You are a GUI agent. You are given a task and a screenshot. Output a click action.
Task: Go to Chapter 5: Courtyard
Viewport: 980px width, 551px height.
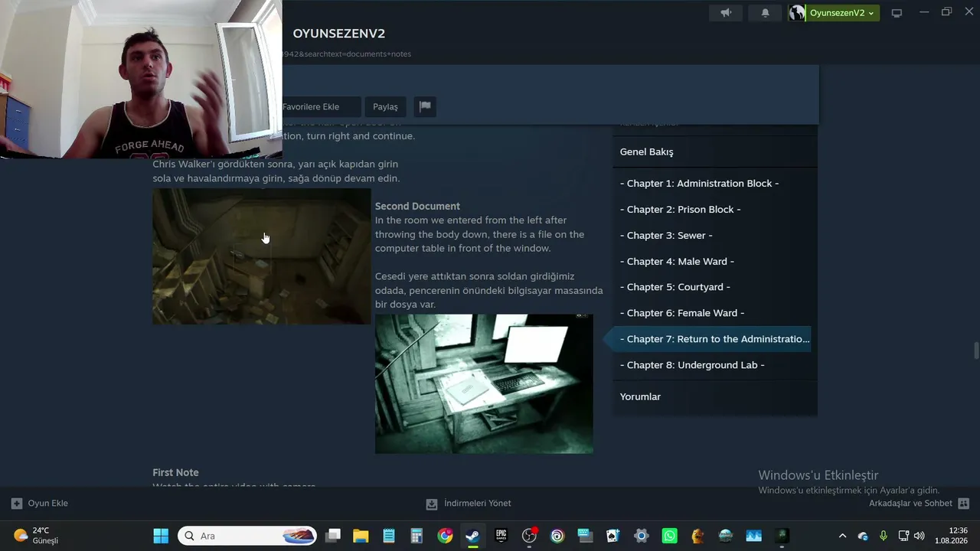[675, 287]
